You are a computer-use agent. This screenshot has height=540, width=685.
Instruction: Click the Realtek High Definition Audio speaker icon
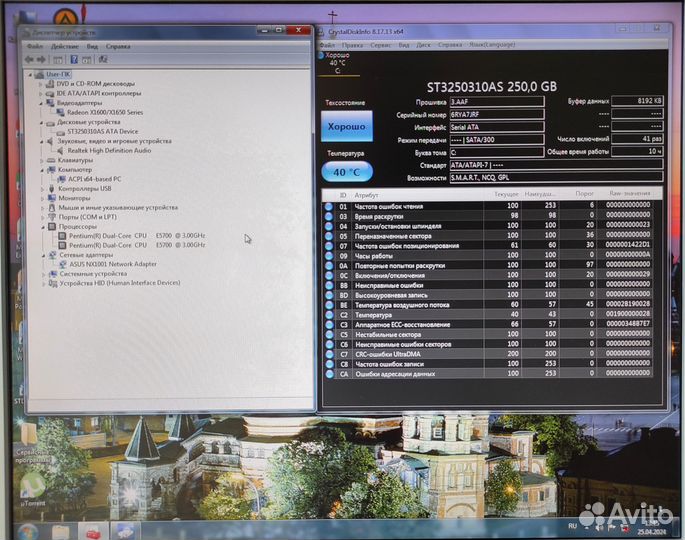pyautogui.click(x=60, y=150)
